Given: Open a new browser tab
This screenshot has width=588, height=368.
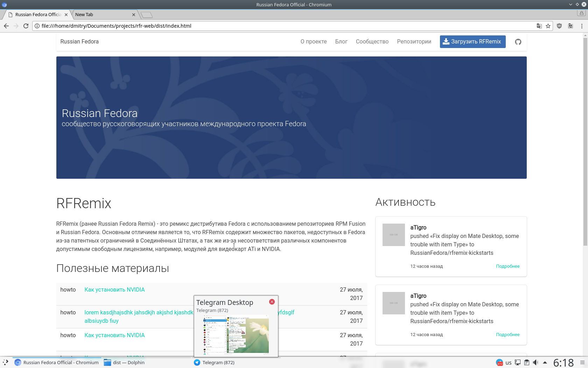Looking at the screenshot, I should click(x=147, y=15).
